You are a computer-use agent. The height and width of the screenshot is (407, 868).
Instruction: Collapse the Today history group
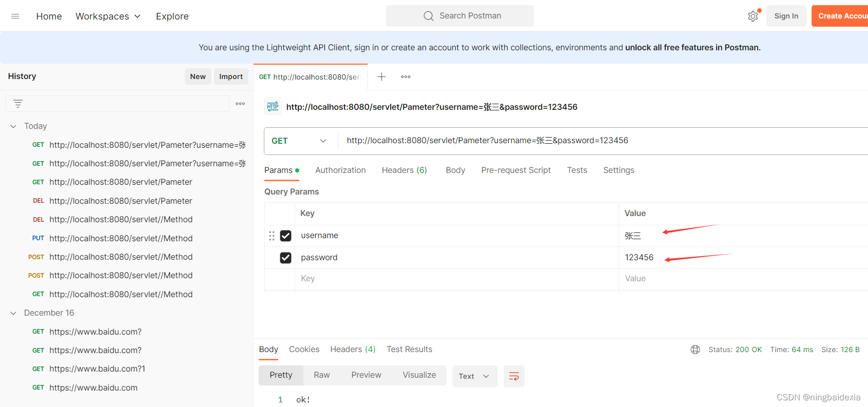click(x=13, y=126)
